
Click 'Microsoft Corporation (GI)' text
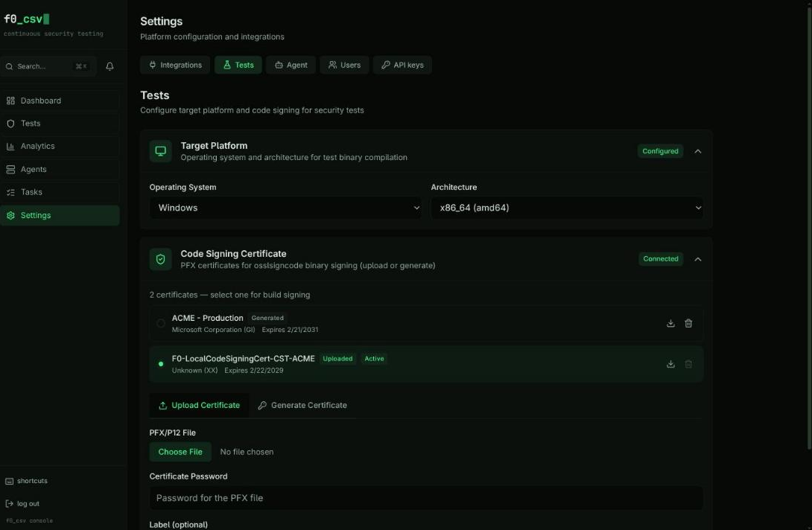[213, 330]
